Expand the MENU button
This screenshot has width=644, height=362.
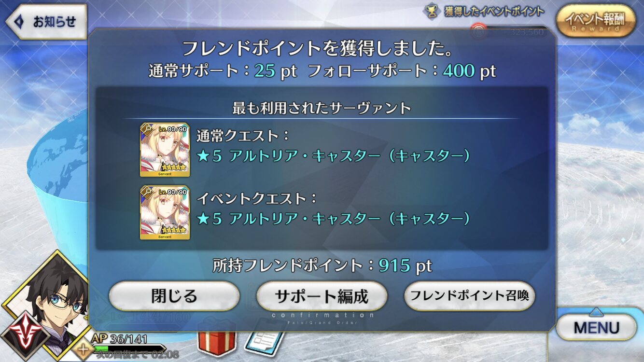[596, 327]
